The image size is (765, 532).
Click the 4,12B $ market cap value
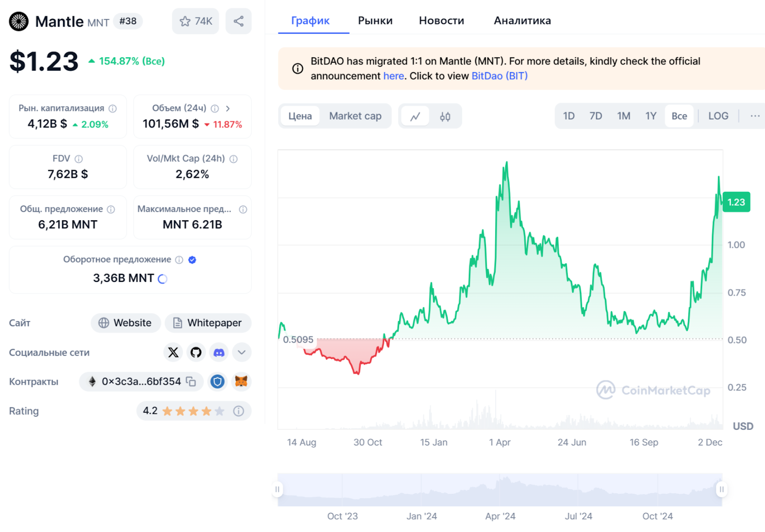47,124
